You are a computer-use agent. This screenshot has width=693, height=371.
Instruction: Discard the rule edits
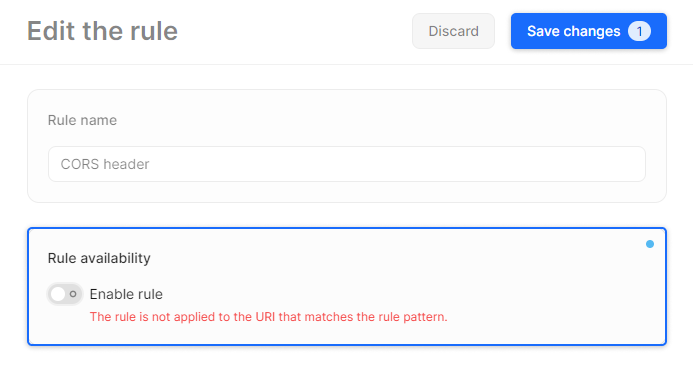coord(453,31)
